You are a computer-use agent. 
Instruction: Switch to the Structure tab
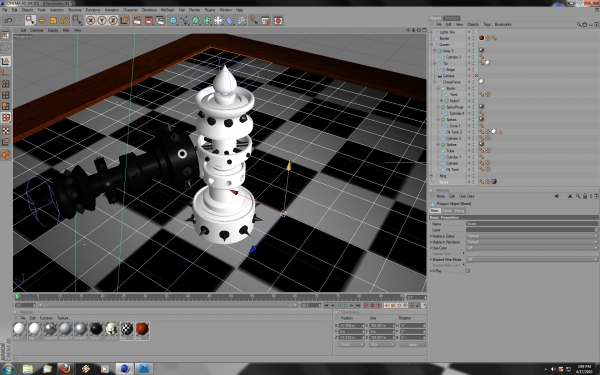[x=452, y=18]
